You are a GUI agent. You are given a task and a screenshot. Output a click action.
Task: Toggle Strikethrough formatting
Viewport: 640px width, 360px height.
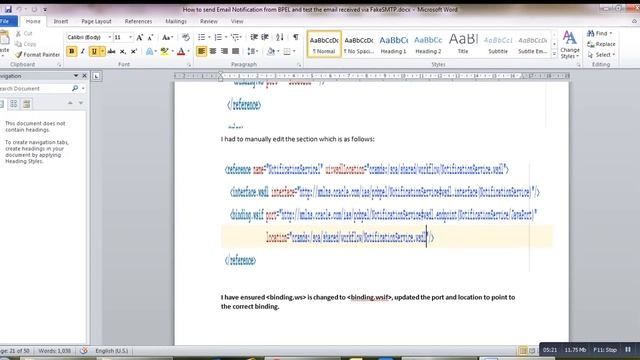coord(111,51)
